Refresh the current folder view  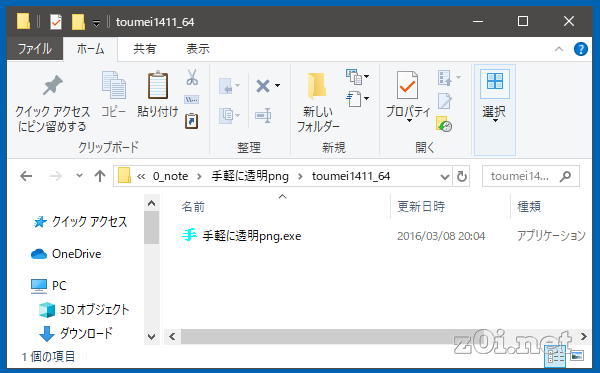click(x=462, y=176)
